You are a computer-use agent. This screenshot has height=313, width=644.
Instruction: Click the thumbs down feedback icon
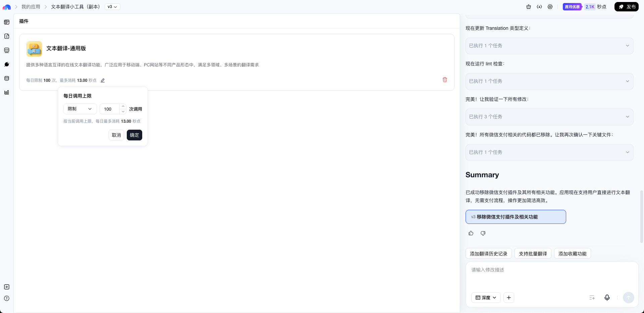point(483,233)
